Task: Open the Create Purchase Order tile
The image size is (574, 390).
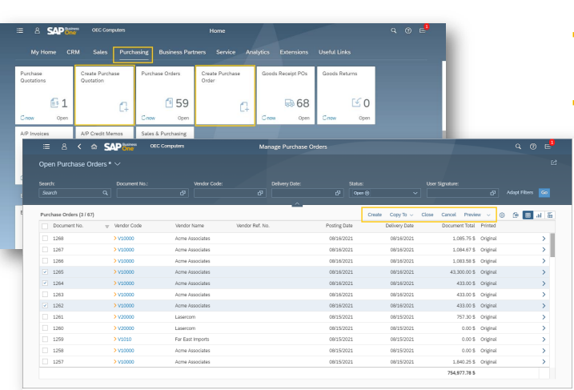Action: pos(225,96)
